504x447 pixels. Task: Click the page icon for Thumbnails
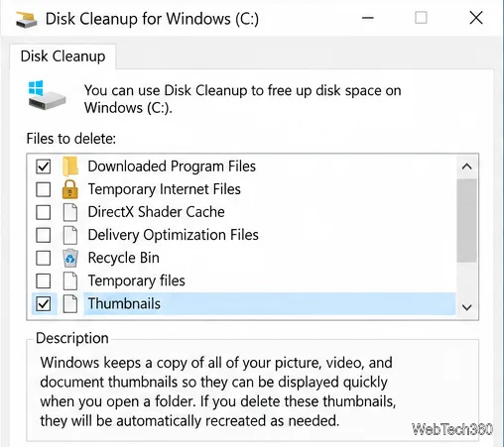(70, 303)
